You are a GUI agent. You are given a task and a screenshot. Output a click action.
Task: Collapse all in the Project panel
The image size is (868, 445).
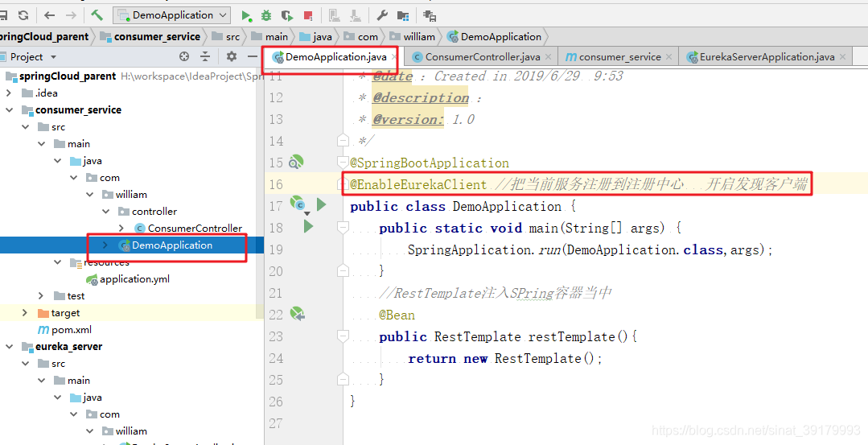coord(205,56)
